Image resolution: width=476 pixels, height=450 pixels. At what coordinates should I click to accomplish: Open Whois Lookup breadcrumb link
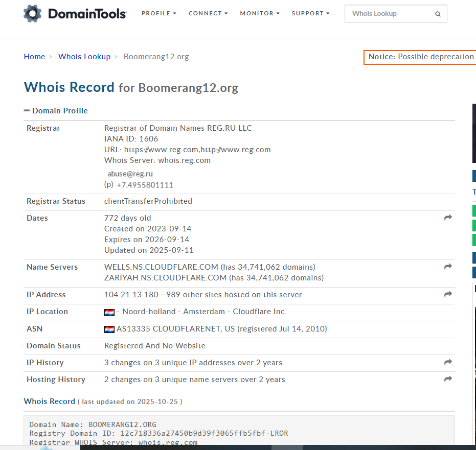tap(84, 57)
